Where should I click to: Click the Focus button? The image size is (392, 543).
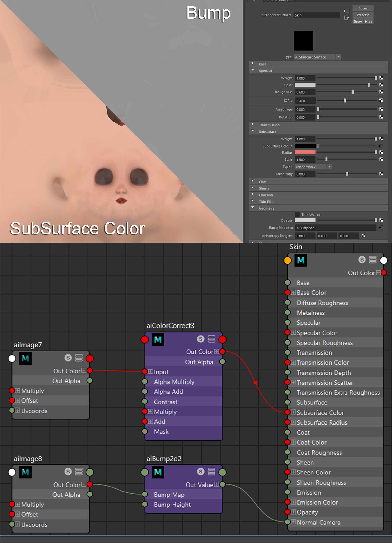coord(363,8)
